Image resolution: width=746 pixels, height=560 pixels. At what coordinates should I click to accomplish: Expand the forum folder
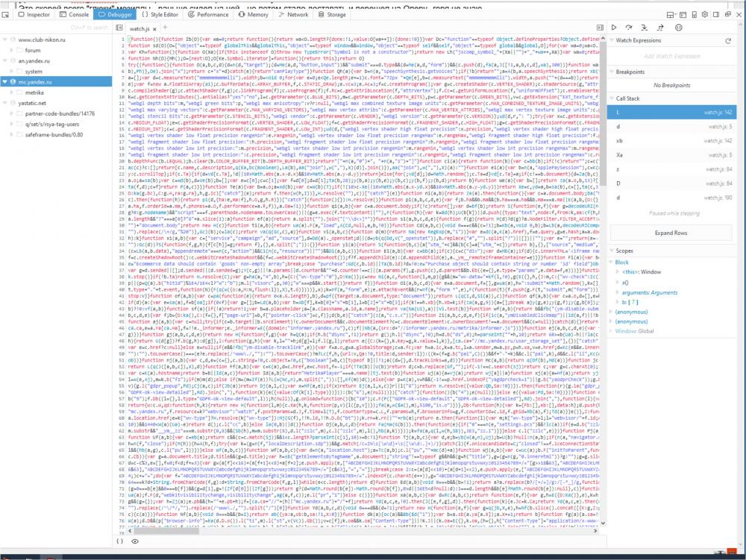pos(11,51)
